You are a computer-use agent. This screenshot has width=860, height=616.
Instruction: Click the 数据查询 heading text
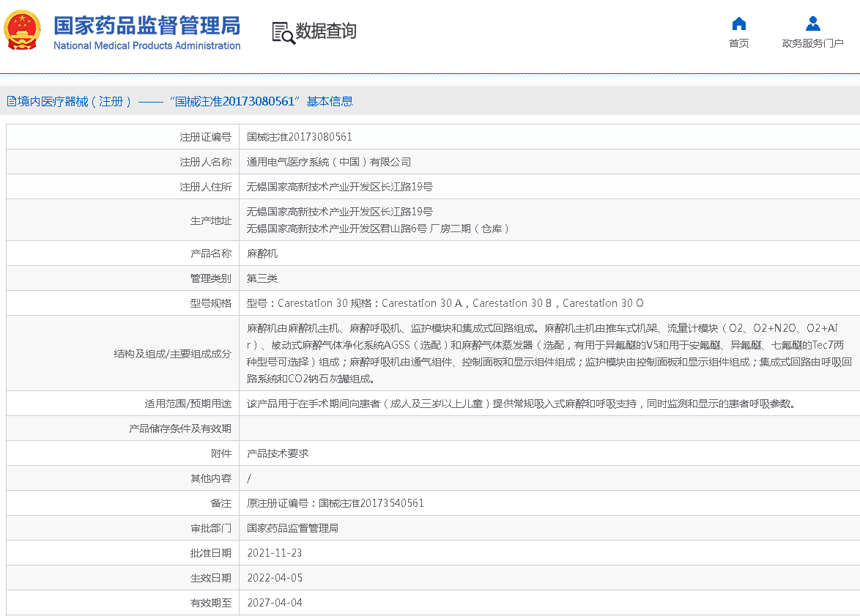pos(326,31)
